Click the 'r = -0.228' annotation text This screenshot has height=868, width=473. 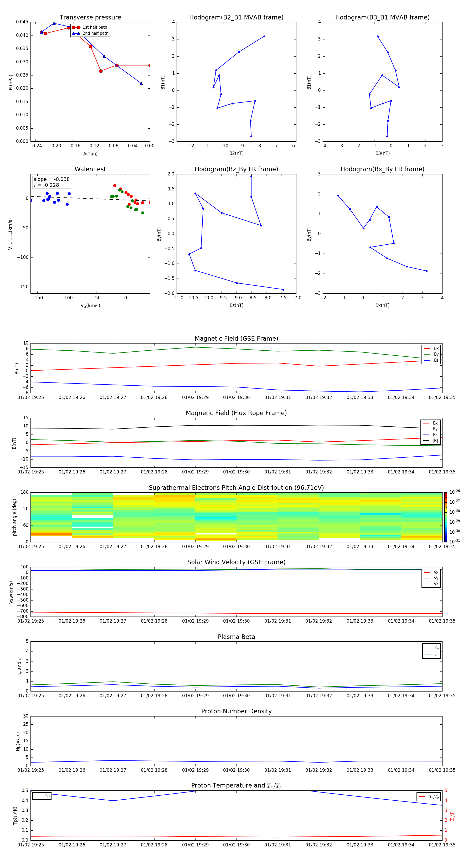tap(47, 185)
